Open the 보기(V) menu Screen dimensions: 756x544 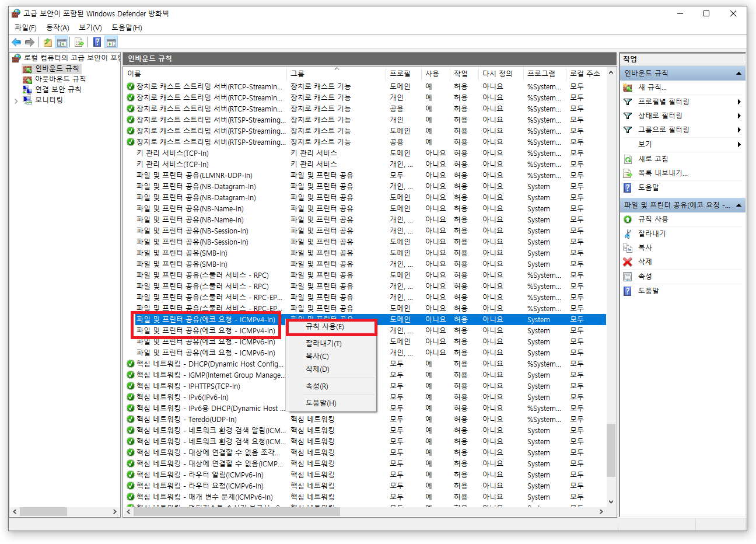(90, 27)
